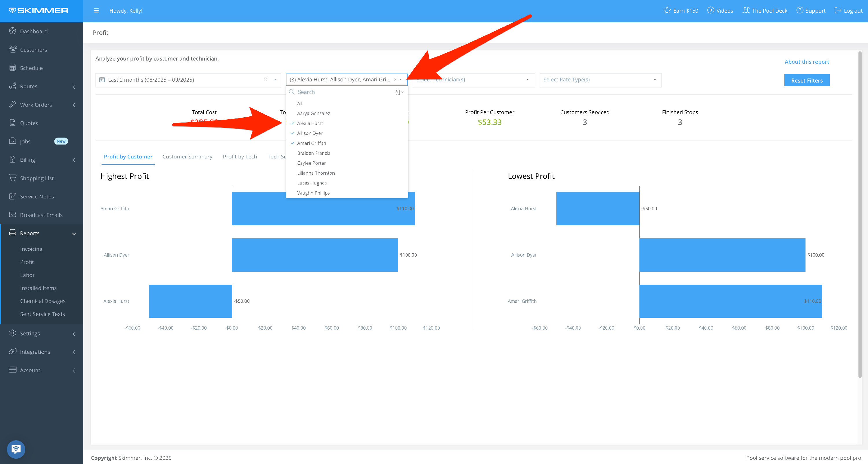This screenshot has width=868, height=464.
Task: Open Select Rate Type(s) dropdown
Action: [x=600, y=80]
